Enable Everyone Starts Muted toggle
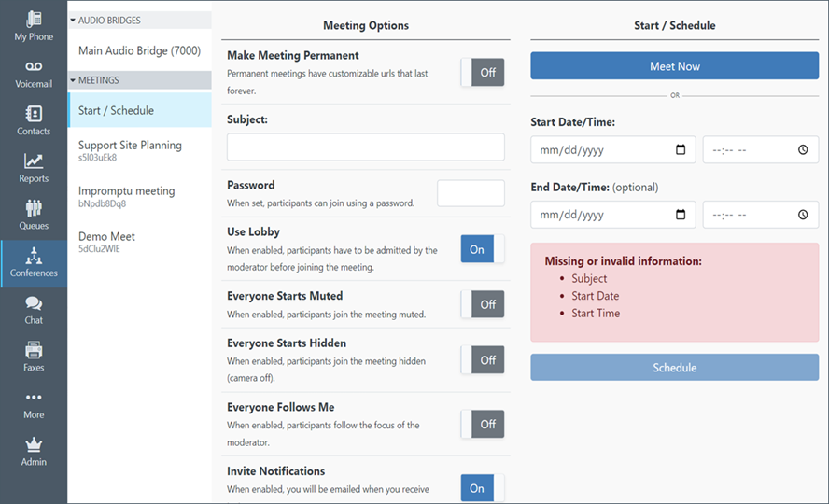 483,304
